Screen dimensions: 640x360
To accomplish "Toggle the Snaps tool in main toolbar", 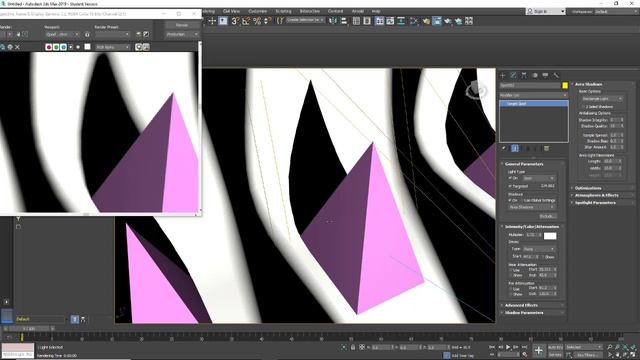I will coord(235,21).
